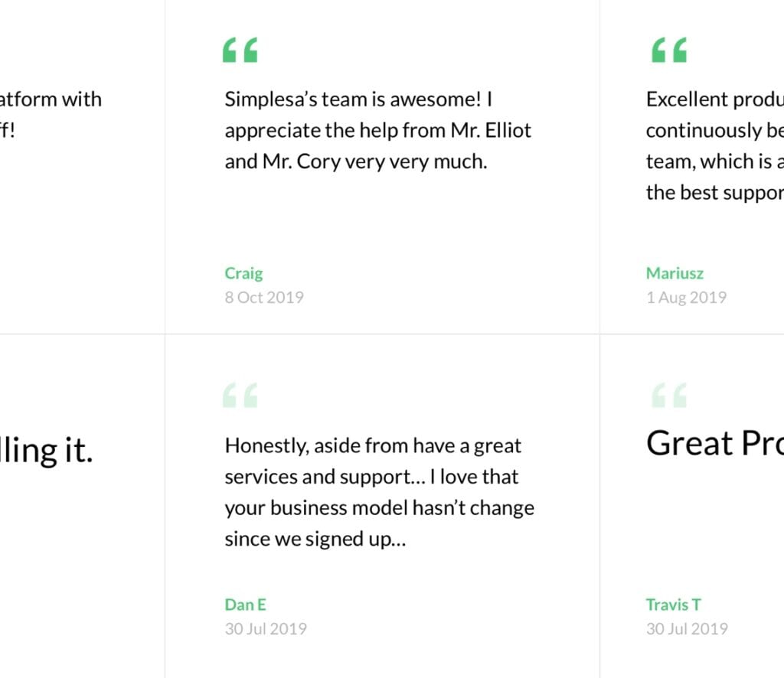The image size is (784, 678).
Task: Click the "Great Pro" review heading
Action: pyautogui.click(x=715, y=443)
